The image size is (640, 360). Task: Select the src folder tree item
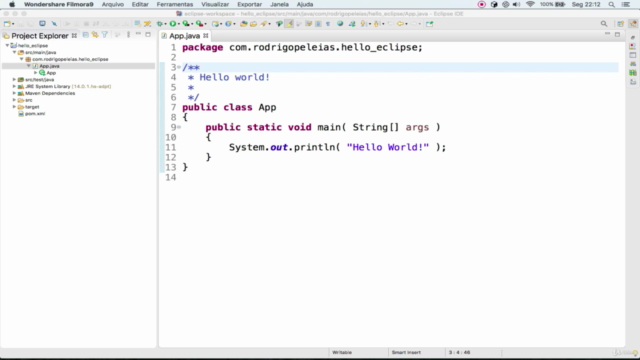point(25,100)
